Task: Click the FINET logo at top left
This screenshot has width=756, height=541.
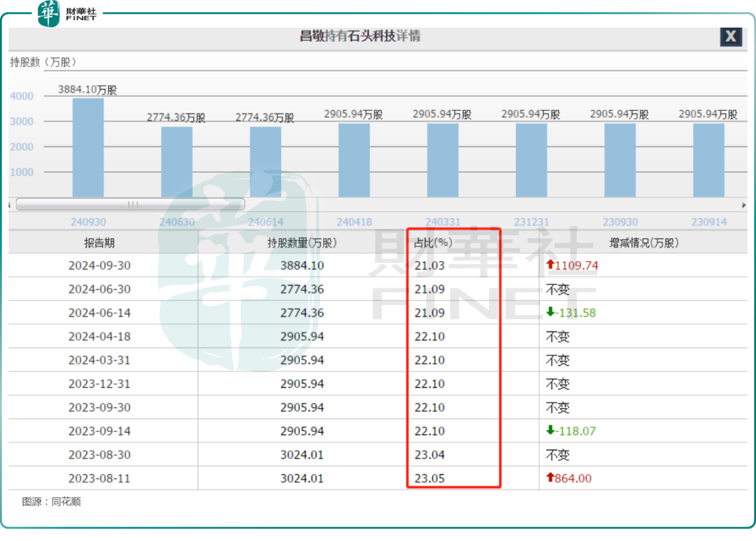Action: (x=67, y=13)
